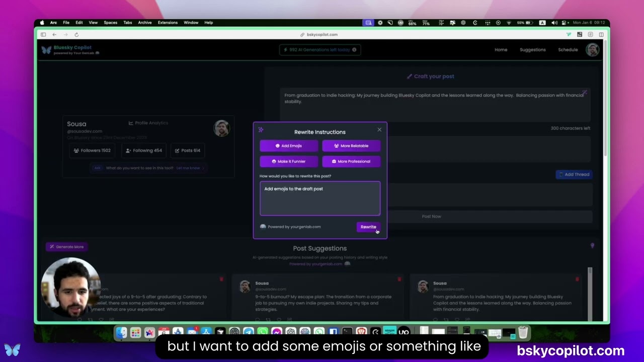Go to the Home page tab
Viewport: 644px width, 362px height.
pyautogui.click(x=501, y=50)
